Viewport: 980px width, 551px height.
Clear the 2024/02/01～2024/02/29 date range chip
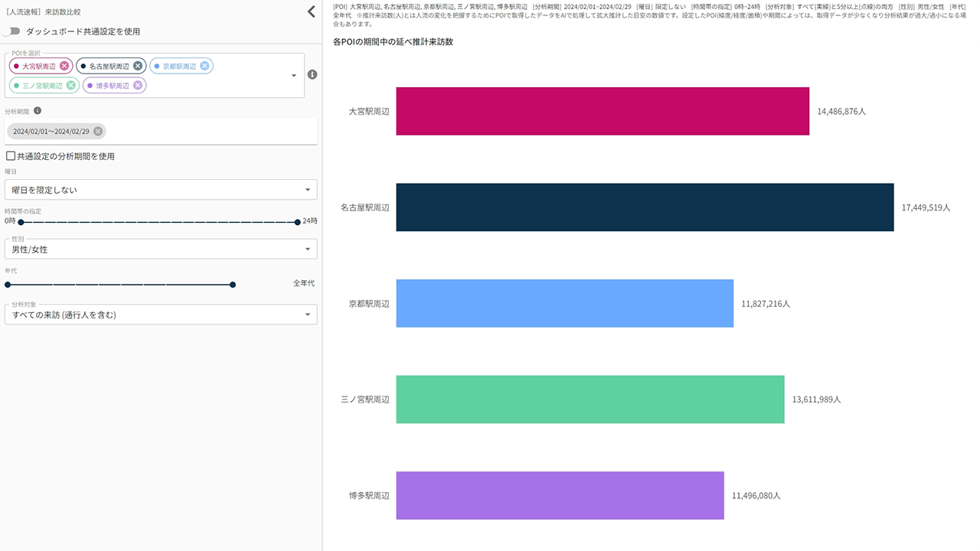(x=98, y=131)
